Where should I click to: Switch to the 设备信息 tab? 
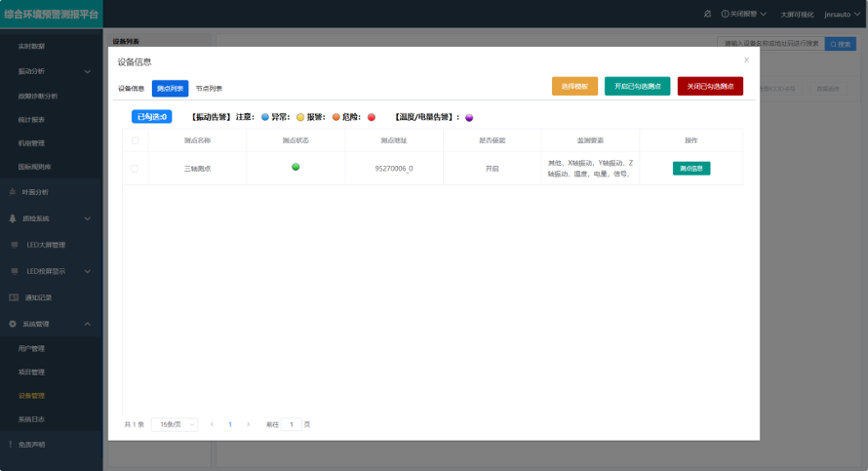click(x=132, y=89)
